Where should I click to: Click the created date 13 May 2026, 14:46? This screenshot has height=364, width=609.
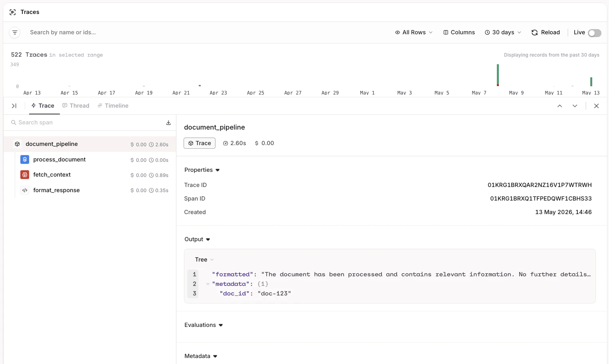pos(563,212)
